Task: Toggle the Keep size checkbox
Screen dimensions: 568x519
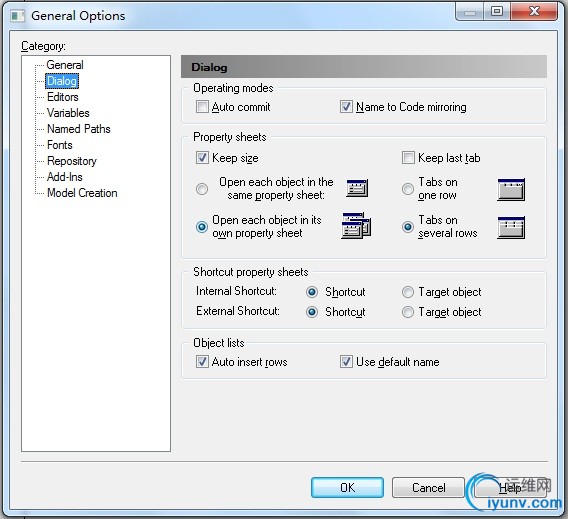Action: [x=202, y=158]
